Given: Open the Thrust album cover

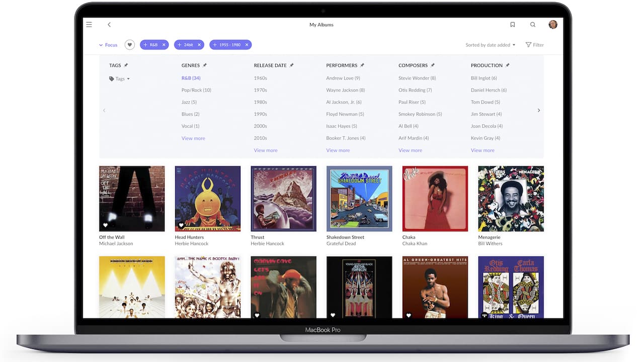Looking at the screenshot, I should click(x=284, y=199).
